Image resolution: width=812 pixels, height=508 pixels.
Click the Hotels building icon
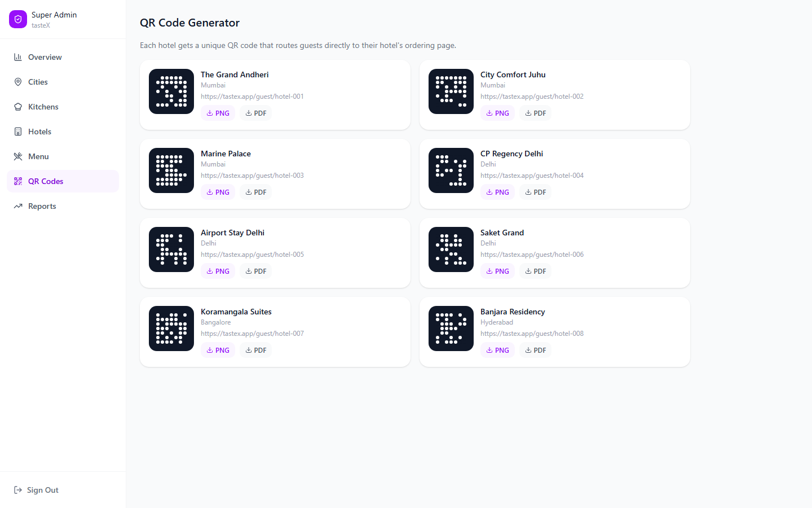[x=18, y=132]
